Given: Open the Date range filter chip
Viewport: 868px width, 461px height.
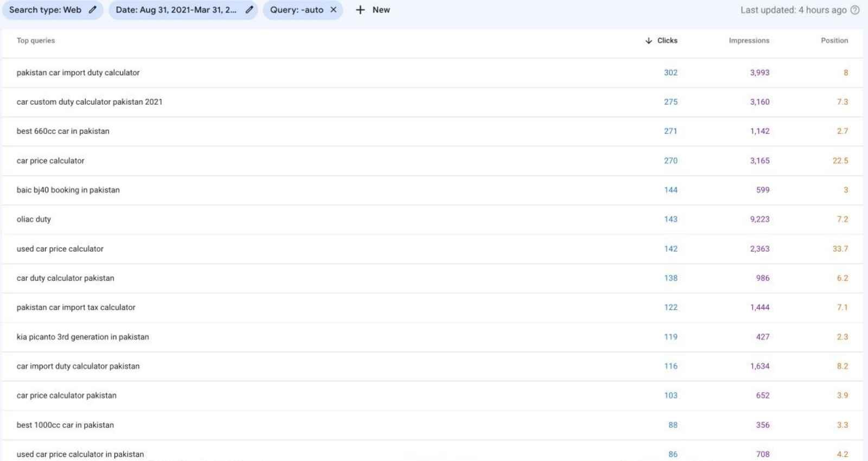Looking at the screenshot, I should click(176, 10).
